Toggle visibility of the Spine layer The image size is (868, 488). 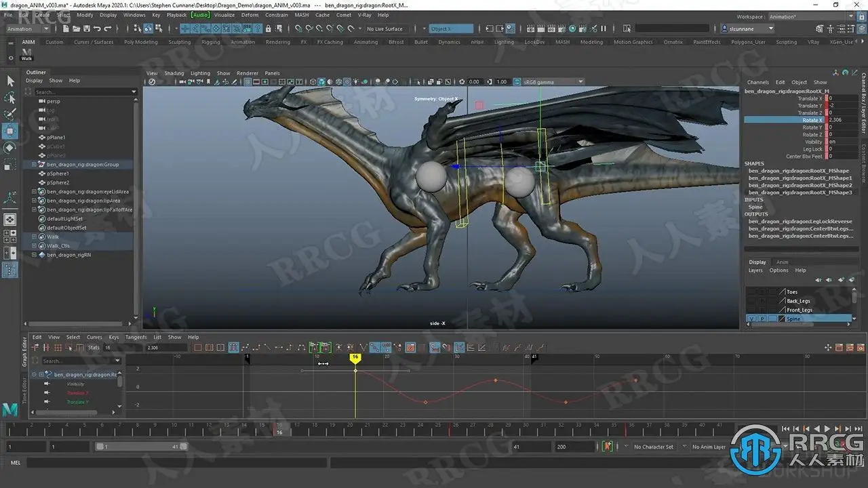tap(751, 319)
